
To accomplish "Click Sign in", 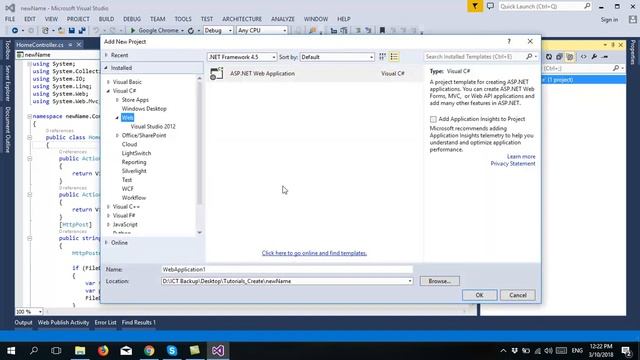I will click(x=609, y=20).
